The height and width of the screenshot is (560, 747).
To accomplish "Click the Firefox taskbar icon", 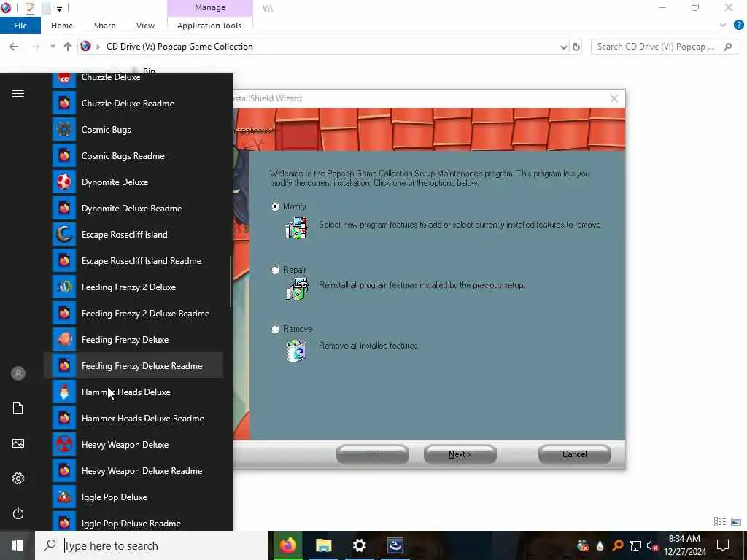I will [x=287, y=545].
